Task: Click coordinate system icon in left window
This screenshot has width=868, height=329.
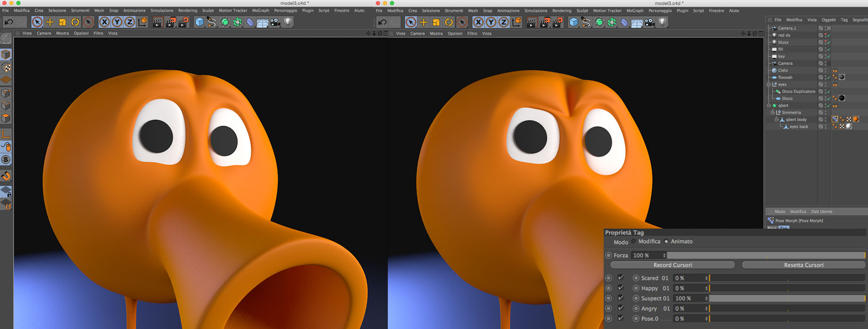Action: (142, 22)
